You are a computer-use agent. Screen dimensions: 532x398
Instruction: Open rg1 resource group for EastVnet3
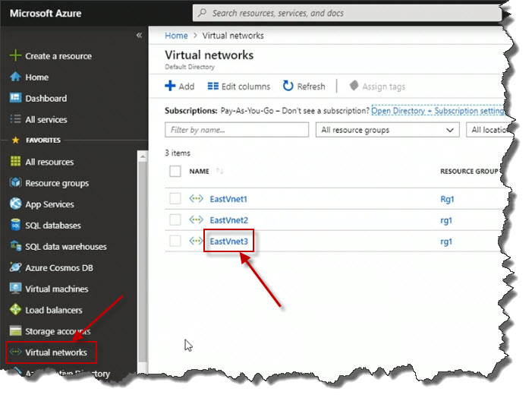click(446, 242)
